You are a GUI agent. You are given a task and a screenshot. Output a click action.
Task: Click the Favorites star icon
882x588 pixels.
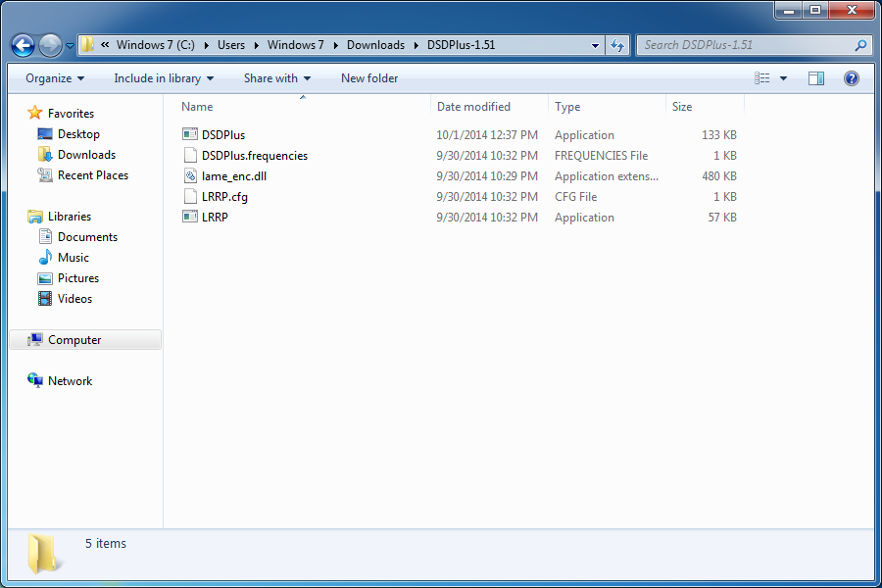tap(35, 113)
